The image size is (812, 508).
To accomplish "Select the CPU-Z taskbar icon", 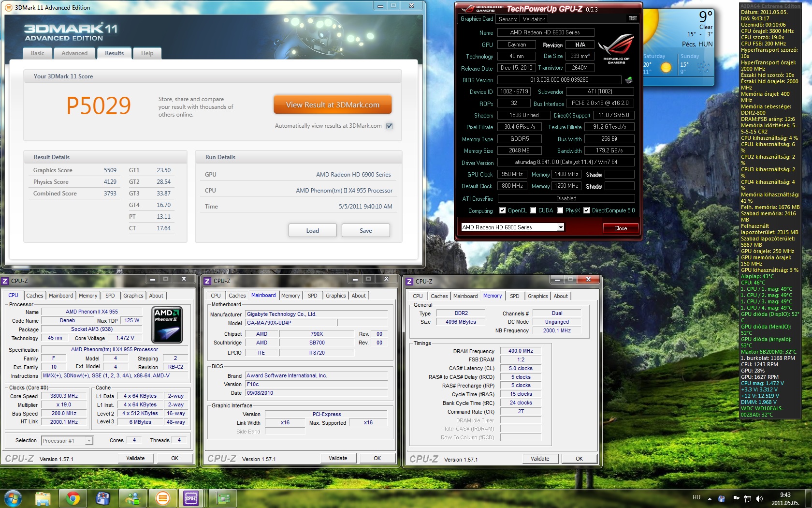I will [x=191, y=498].
